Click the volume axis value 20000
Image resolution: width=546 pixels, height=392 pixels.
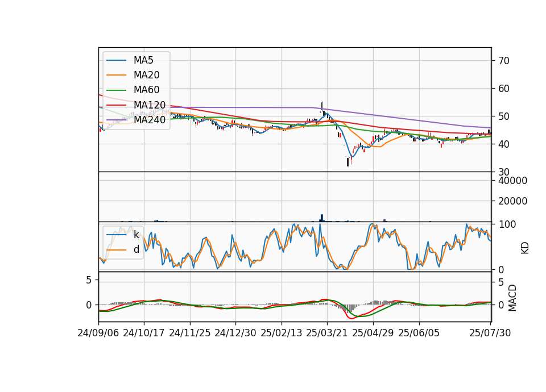512,201
